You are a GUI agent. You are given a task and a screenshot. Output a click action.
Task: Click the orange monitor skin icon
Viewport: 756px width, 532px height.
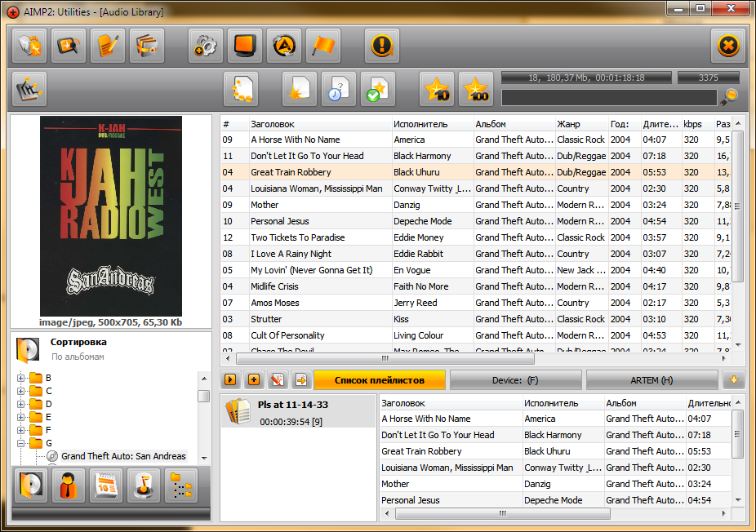pos(244,46)
